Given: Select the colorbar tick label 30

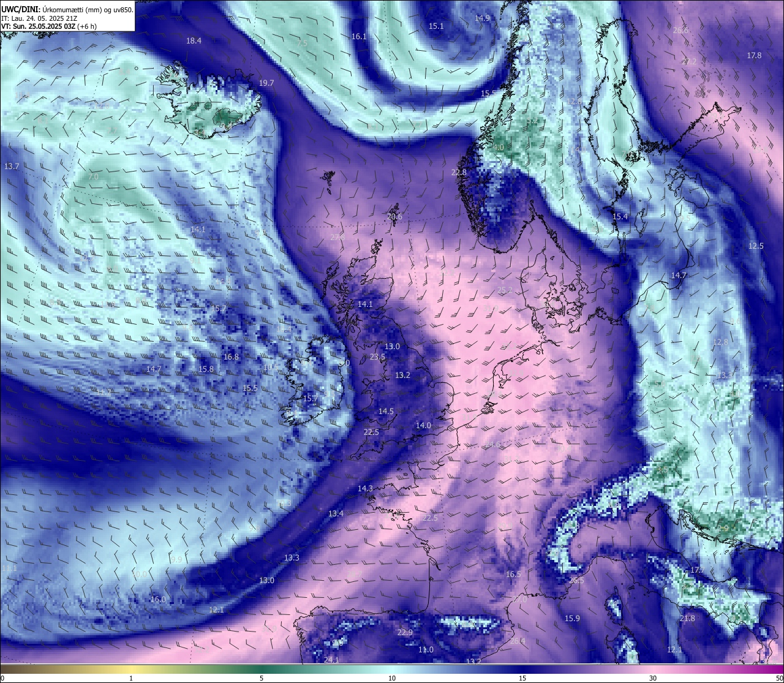Looking at the screenshot, I should pyautogui.click(x=653, y=677).
